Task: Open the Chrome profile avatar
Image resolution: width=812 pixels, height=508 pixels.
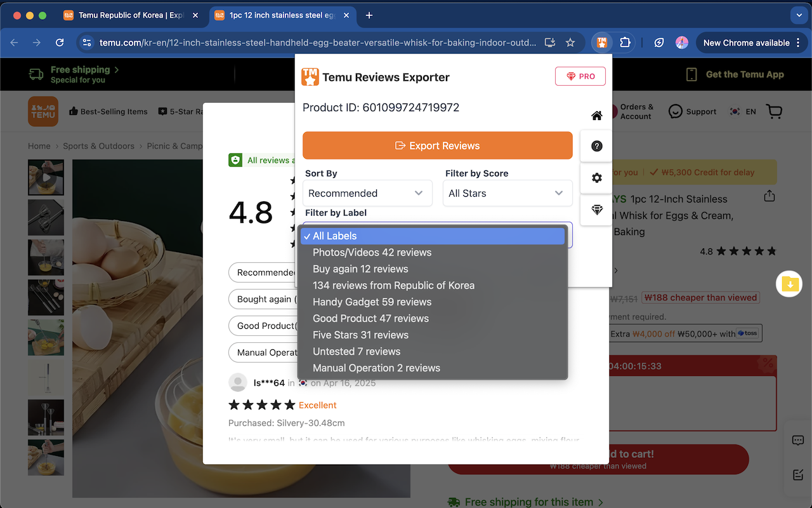Action: coord(682,43)
